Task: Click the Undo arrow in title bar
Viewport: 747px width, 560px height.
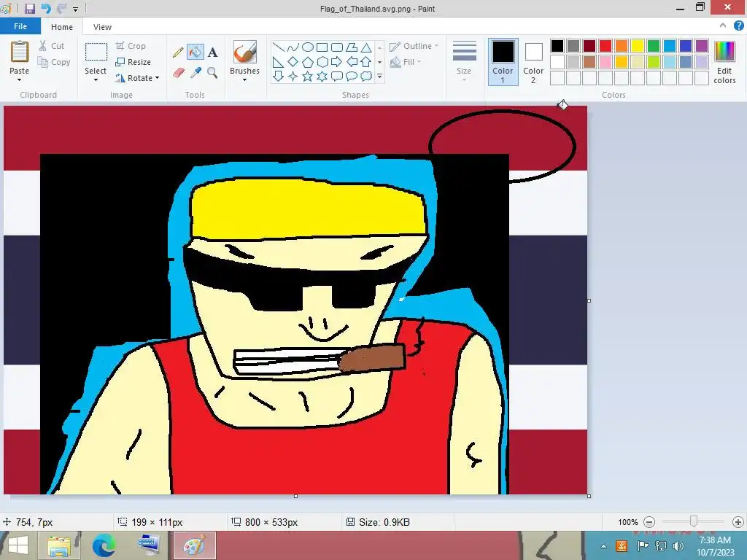Action: [46, 9]
